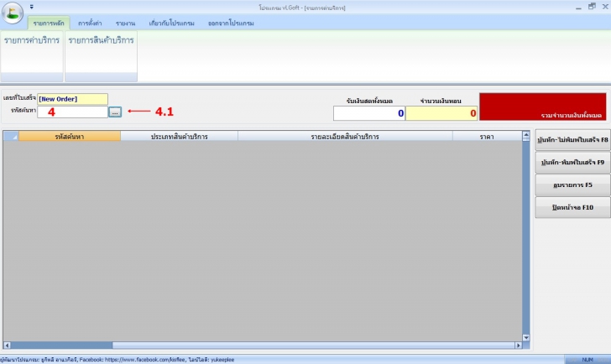Click the red รวมจำนวนเงินทั้งหมด total box
This screenshot has height=364, width=611.
pos(543,107)
